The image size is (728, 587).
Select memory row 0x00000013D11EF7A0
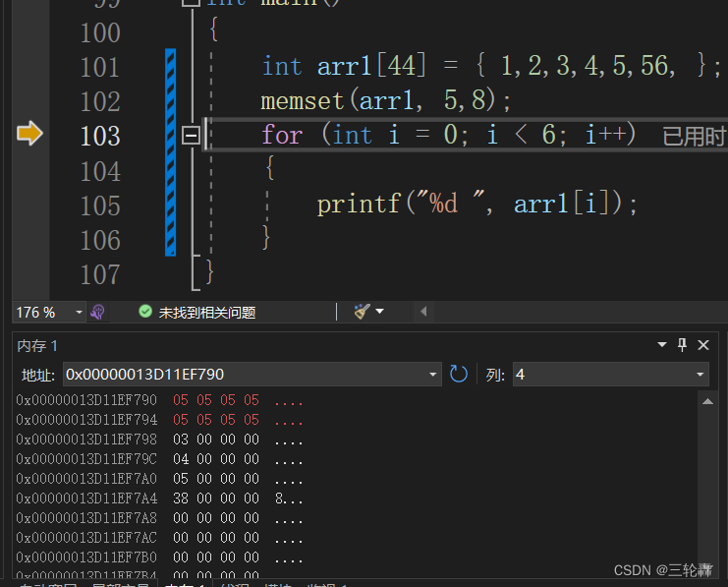(160, 479)
